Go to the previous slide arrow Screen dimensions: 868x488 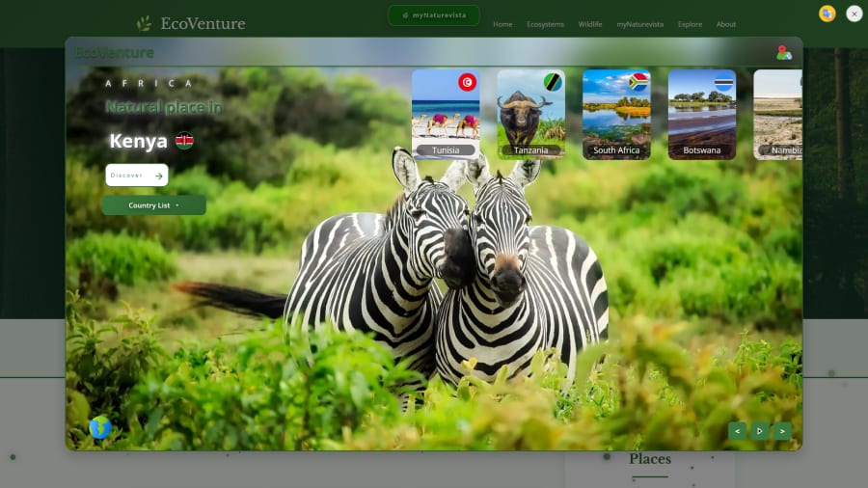coord(738,431)
